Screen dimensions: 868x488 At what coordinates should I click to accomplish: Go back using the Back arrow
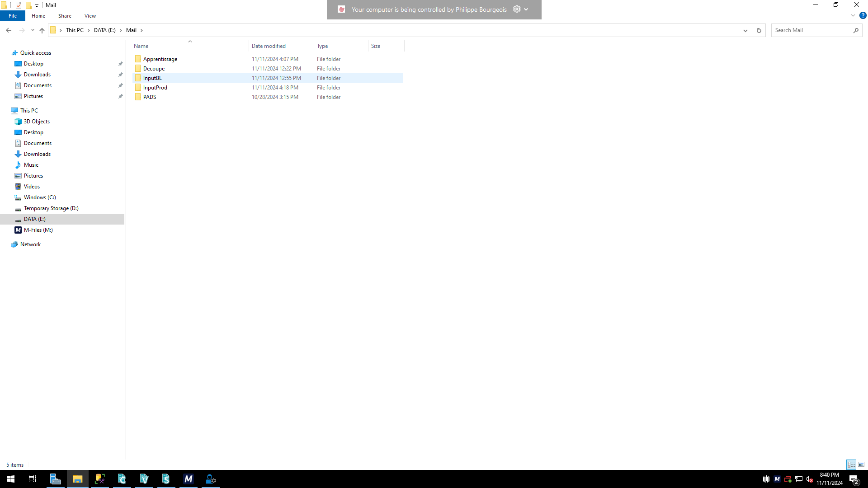[9, 30]
